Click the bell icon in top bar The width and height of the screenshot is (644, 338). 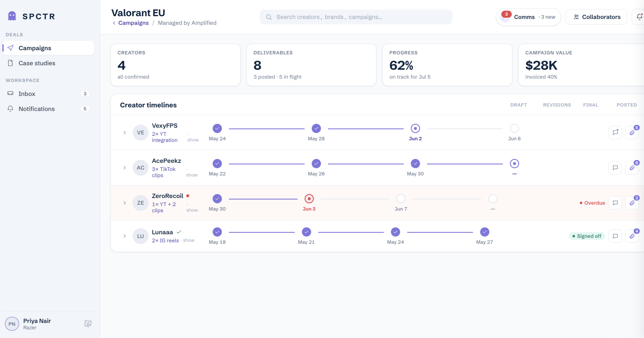pos(639,17)
